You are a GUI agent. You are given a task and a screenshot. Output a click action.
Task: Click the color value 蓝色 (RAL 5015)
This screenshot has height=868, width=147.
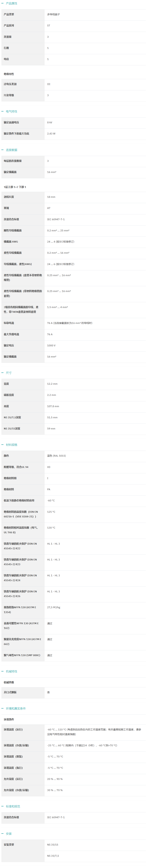click(56, 456)
